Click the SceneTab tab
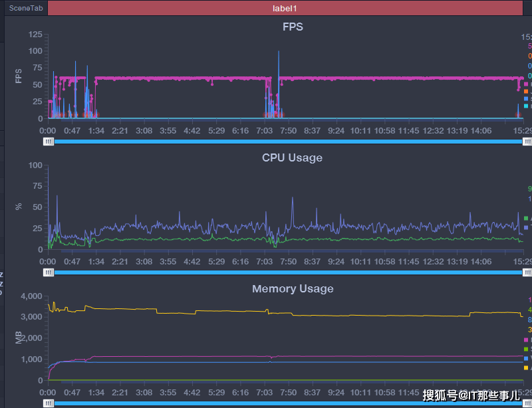Image resolution: width=532 pixels, height=408 pixels. (x=25, y=8)
